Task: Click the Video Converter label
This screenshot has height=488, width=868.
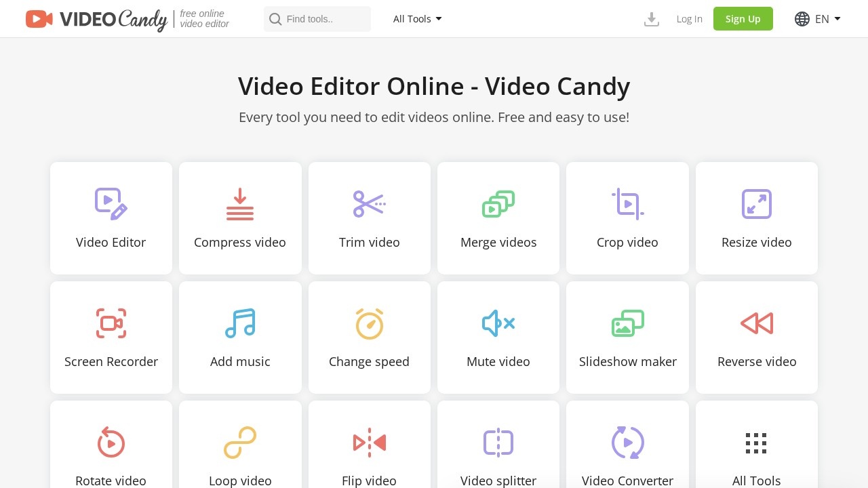Action: pos(628,481)
